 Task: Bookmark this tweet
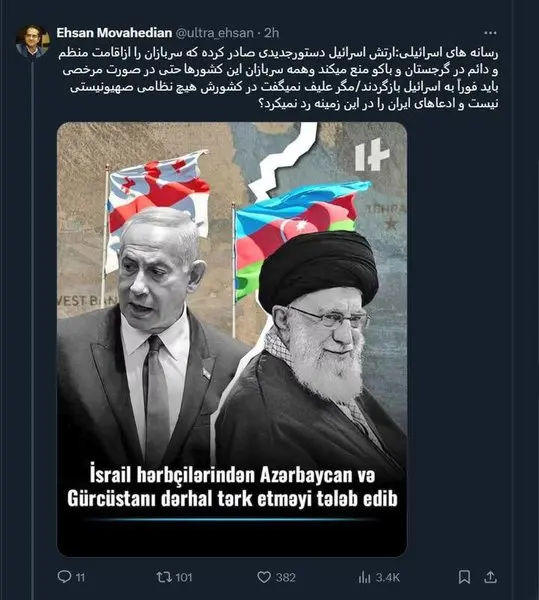click(x=464, y=577)
